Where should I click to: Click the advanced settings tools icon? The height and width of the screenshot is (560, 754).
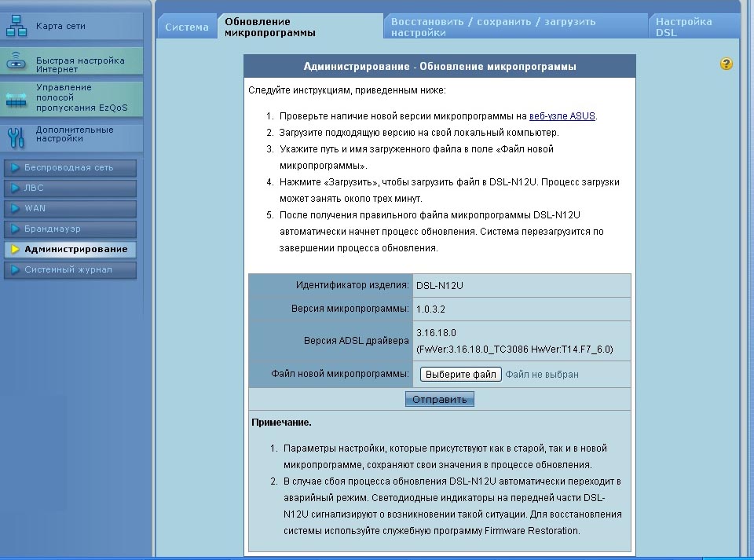point(16,137)
